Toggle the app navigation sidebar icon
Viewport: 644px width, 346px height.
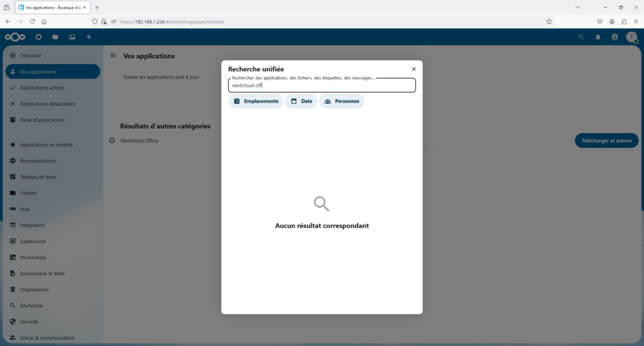(x=113, y=56)
